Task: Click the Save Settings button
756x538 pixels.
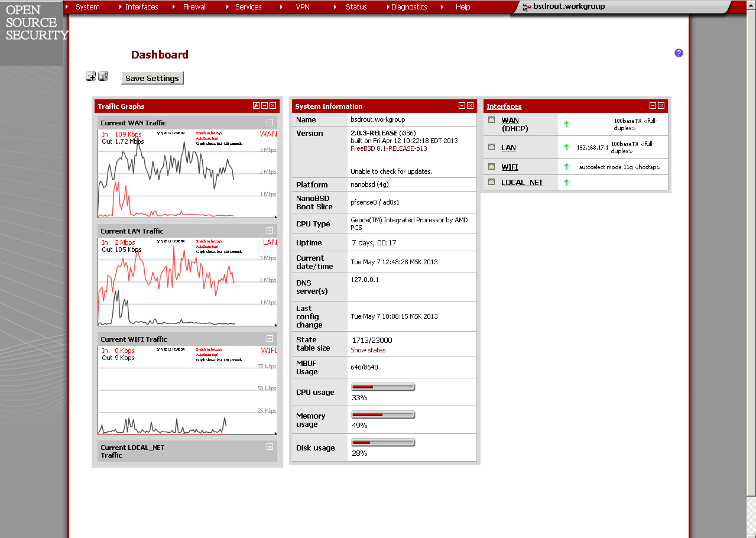Action: (152, 78)
